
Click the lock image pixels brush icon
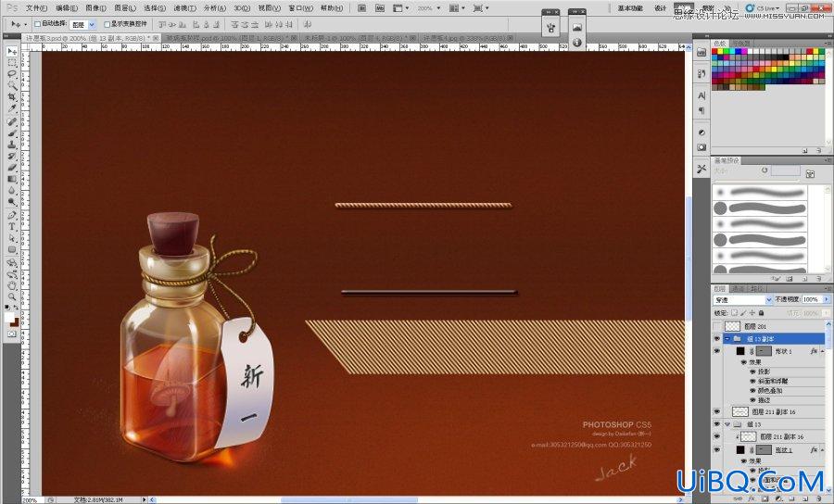click(x=743, y=313)
